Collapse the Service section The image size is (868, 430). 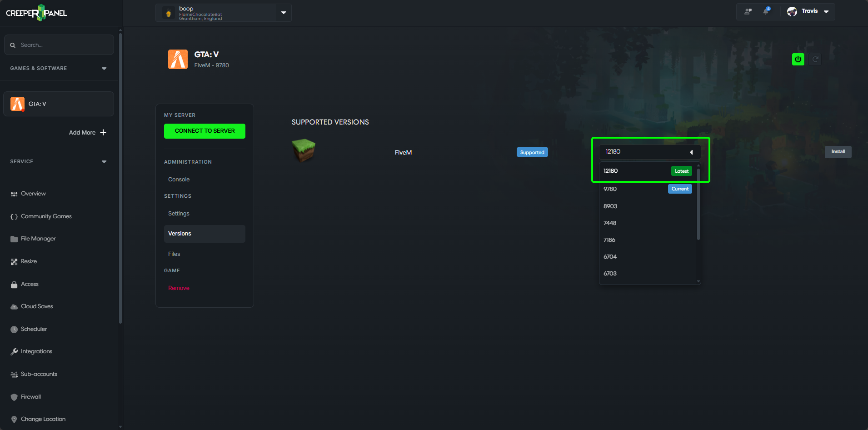point(104,162)
